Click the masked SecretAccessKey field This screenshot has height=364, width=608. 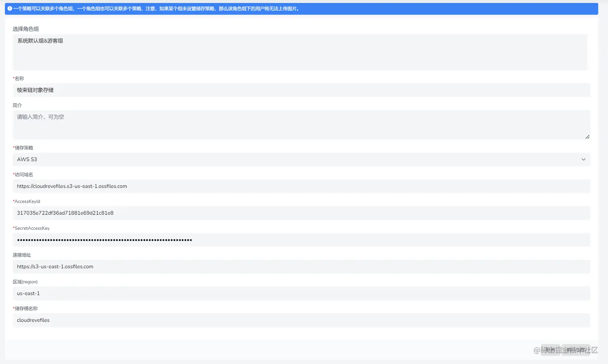click(301, 240)
